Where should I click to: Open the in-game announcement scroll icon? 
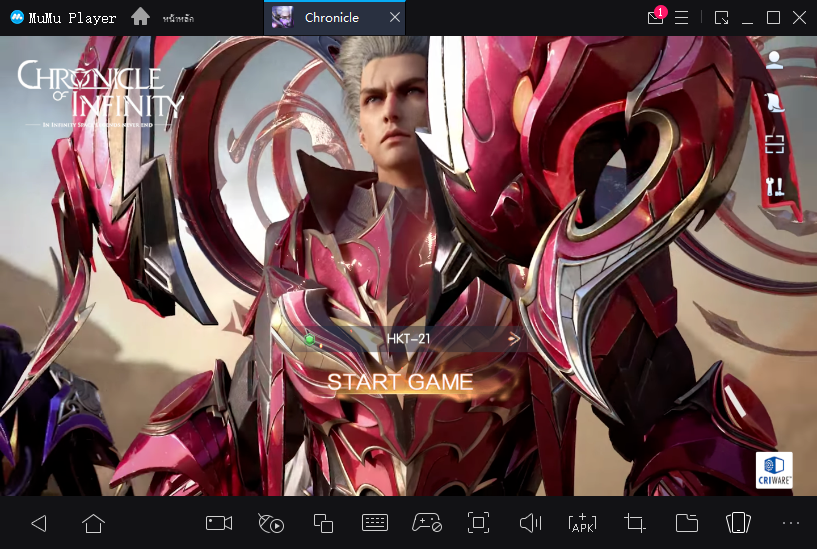[774, 101]
